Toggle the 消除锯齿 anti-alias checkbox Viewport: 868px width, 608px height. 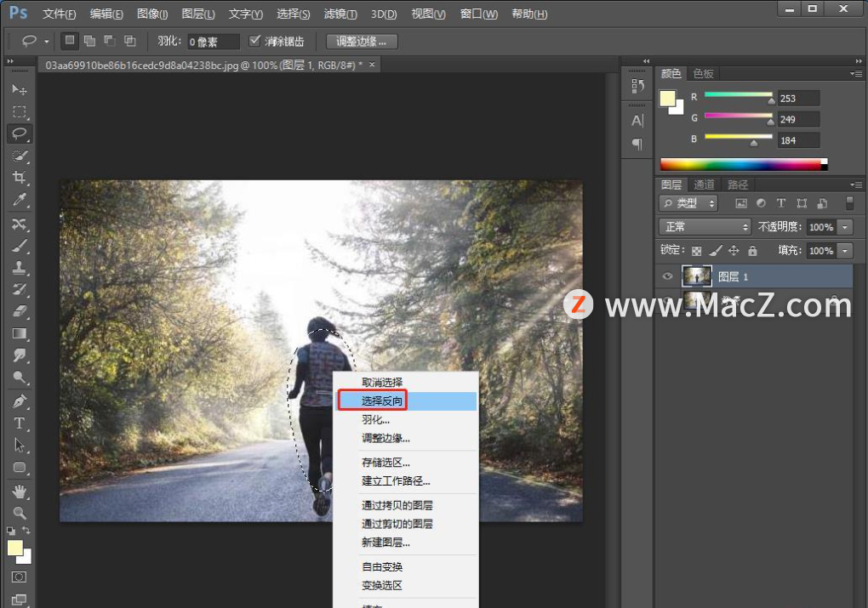click(254, 40)
